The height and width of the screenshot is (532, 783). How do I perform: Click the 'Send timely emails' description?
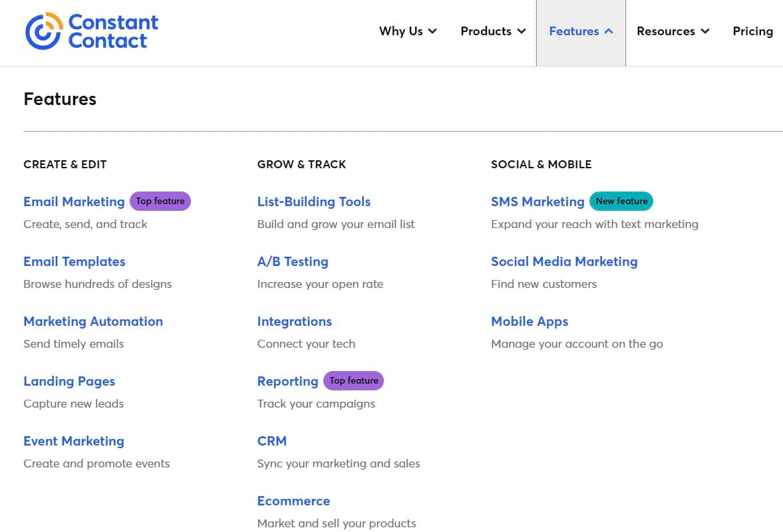click(x=73, y=344)
